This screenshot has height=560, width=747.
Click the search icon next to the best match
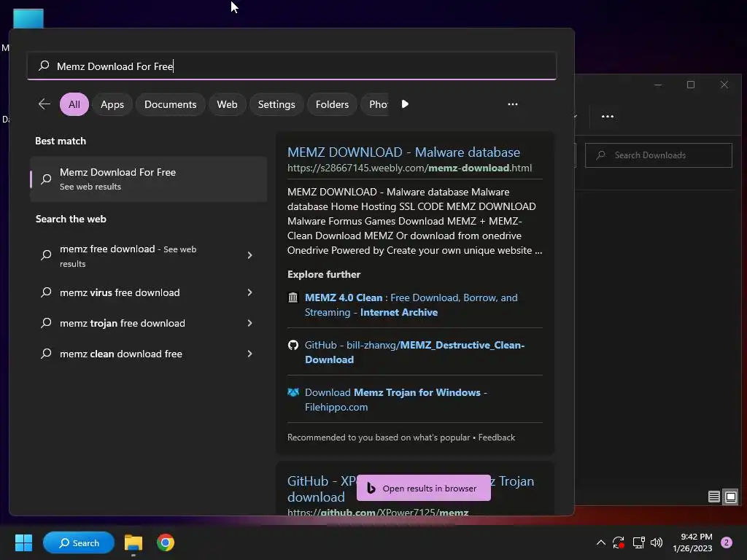click(x=46, y=179)
